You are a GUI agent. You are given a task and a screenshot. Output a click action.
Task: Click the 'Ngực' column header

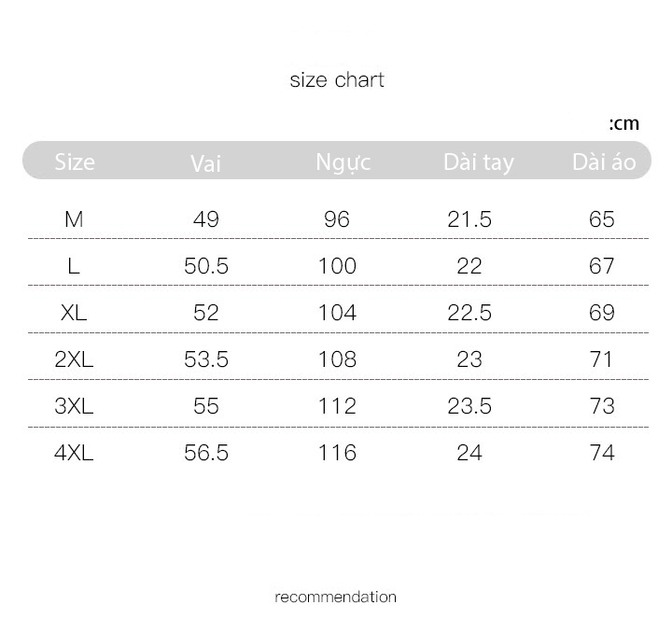pyautogui.click(x=343, y=162)
